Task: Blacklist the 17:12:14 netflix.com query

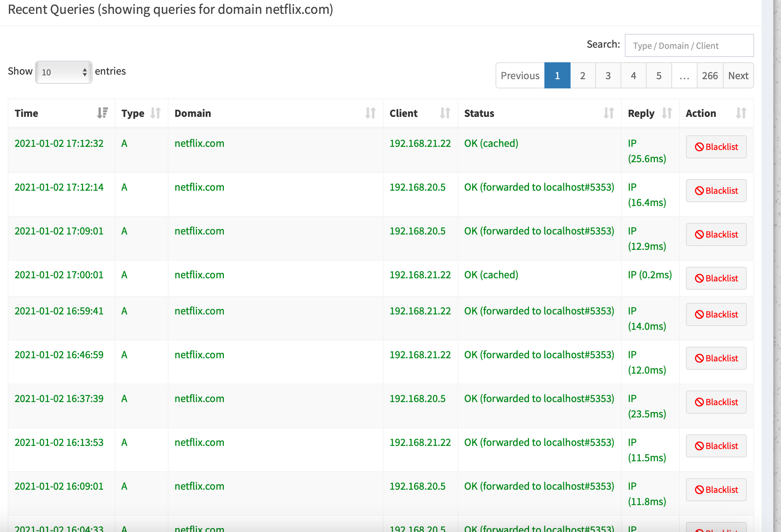Action: (716, 191)
